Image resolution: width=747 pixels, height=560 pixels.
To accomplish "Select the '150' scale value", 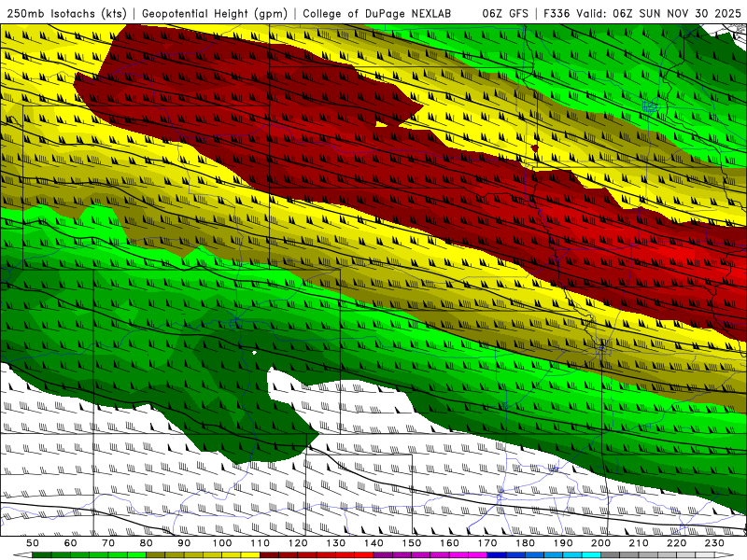I will [x=412, y=543].
